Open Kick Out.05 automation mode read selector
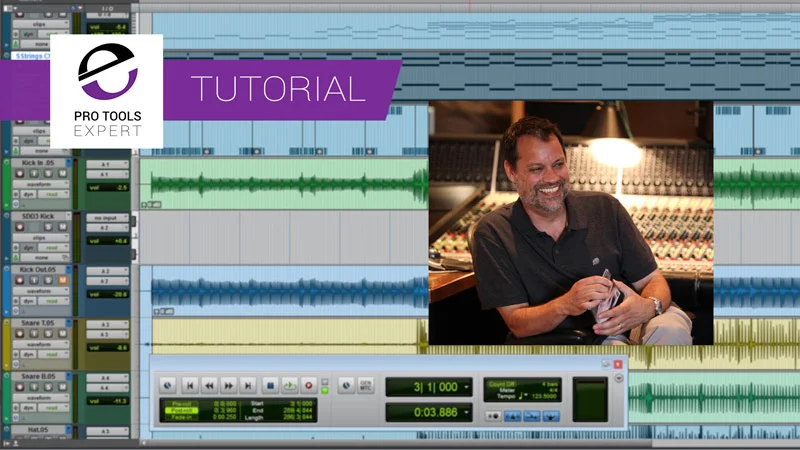The width and height of the screenshot is (800, 450). click(x=53, y=301)
